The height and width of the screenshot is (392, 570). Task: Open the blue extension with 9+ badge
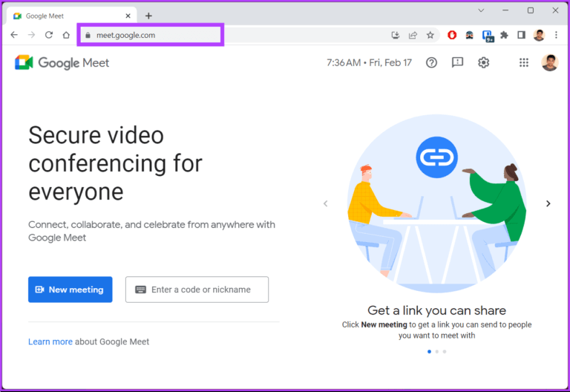(x=488, y=36)
